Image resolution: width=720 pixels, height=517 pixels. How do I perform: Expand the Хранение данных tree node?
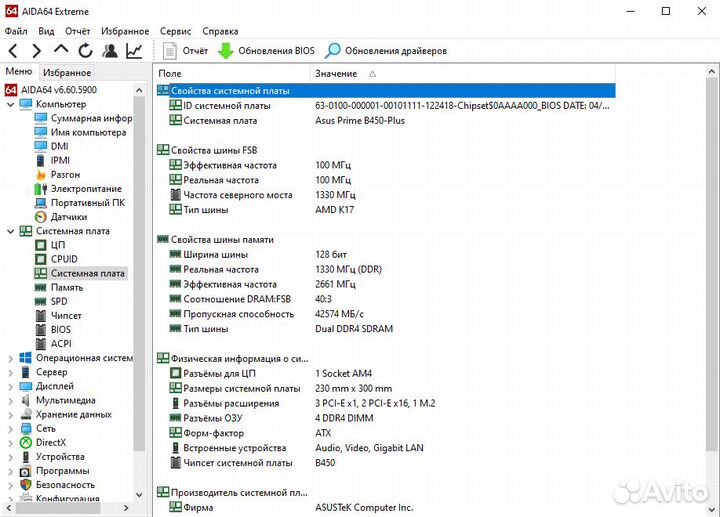tap(11, 415)
